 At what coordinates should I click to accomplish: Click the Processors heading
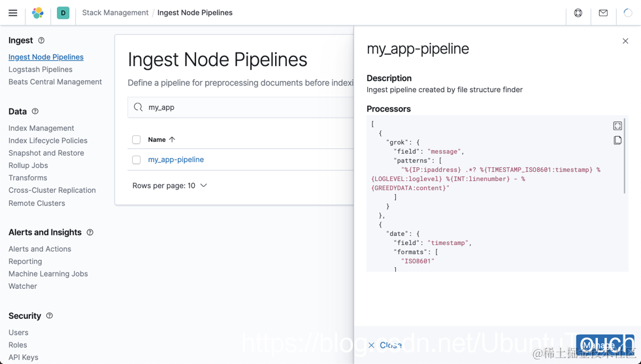(389, 108)
